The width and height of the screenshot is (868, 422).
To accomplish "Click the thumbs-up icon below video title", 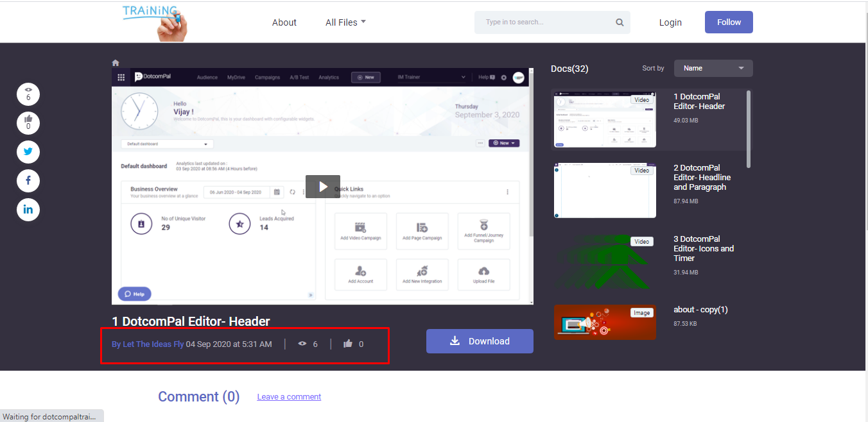I will [x=348, y=344].
